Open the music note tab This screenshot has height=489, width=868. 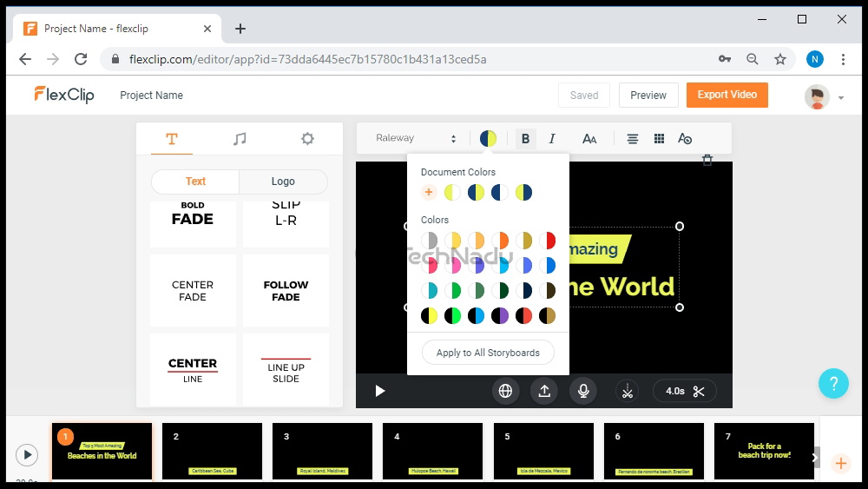(x=240, y=139)
